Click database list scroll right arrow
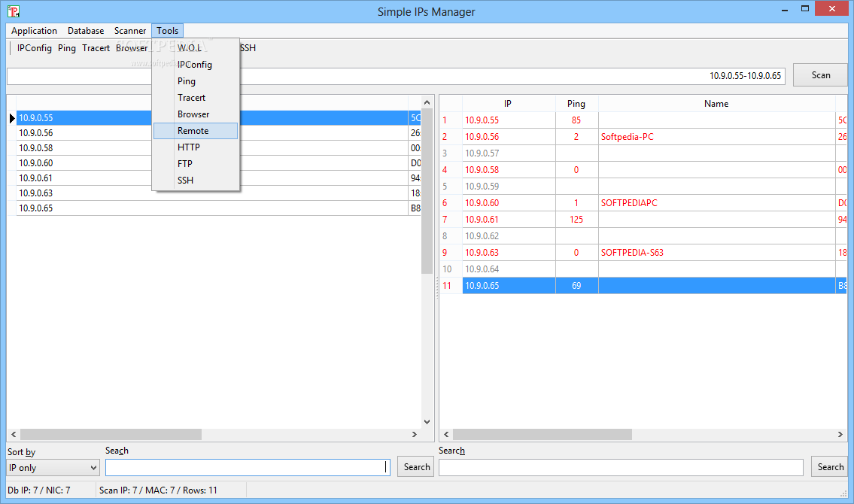Viewport: 854px width, 504px height. (415, 434)
